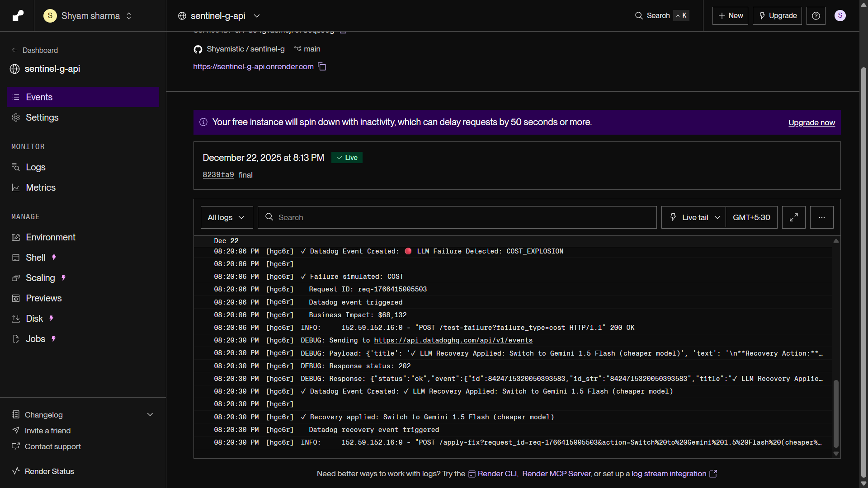Image resolution: width=868 pixels, height=488 pixels.
Task: Expand the Changelog section
Action: [x=150, y=415]
